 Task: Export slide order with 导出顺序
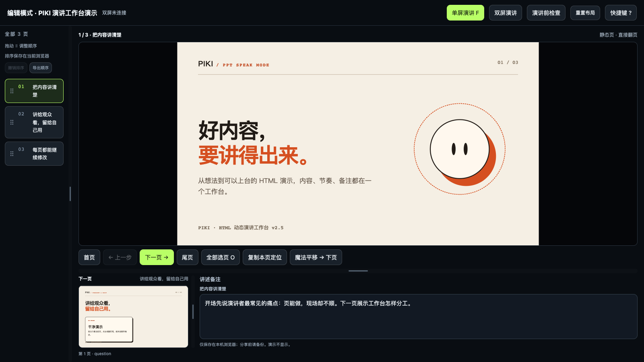point(41,68)
